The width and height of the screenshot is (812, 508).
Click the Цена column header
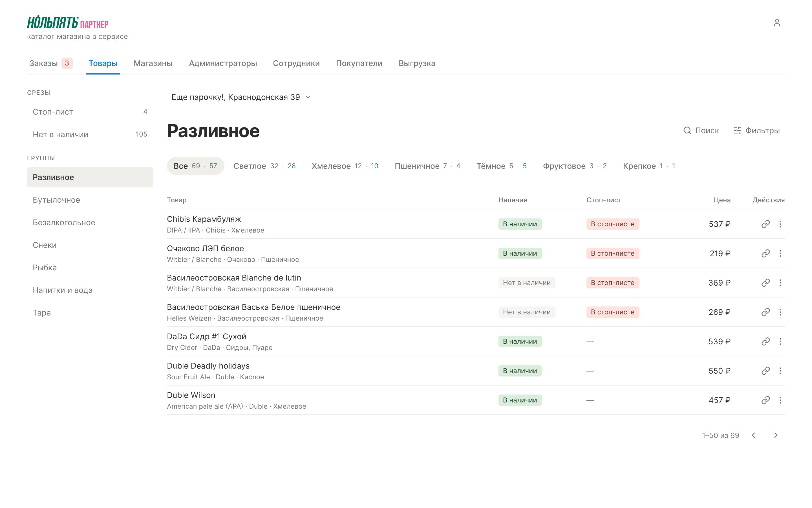[x=722, y=200]
